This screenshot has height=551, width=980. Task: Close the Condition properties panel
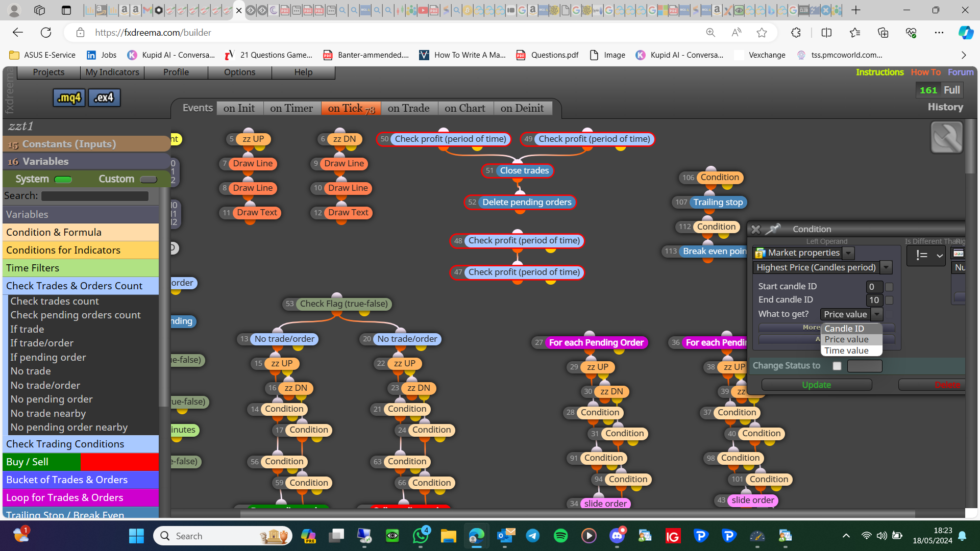tap(756, 230)
